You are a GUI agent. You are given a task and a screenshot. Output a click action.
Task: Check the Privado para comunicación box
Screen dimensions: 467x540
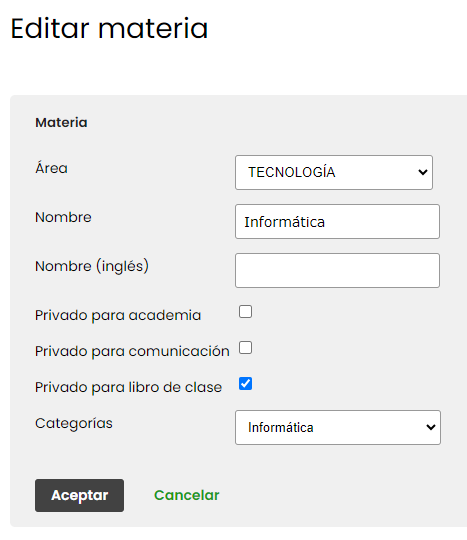click(246, 348)
